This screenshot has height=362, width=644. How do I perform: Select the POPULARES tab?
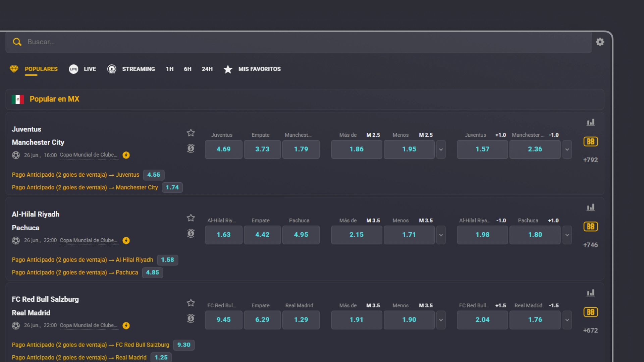(x=41, y=69)
